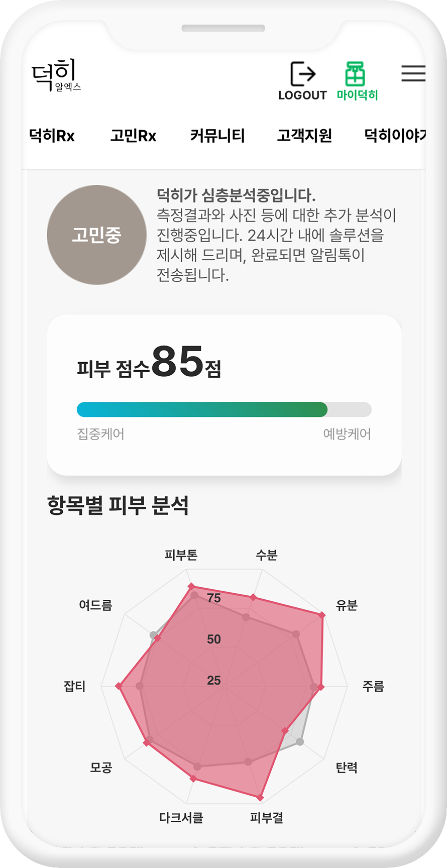Open the 덕희이야기 menu item
The height and width of the screenshot is (868, 447).
[395, 136]
